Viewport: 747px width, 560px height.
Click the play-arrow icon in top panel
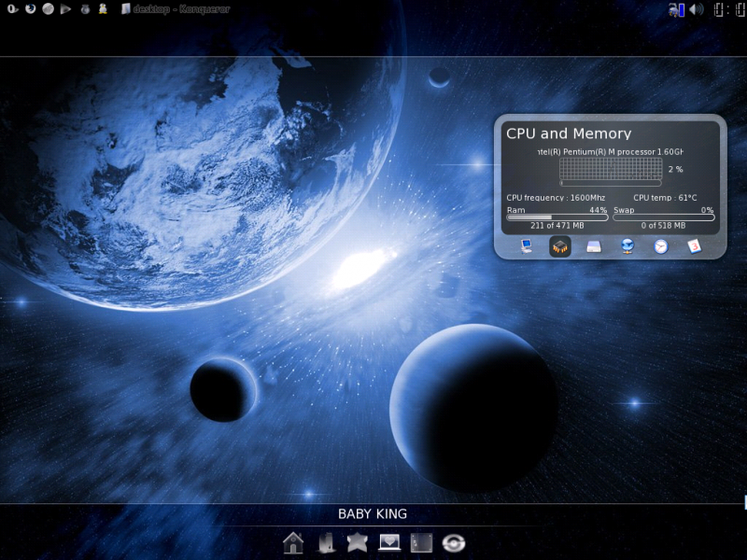[65, 8]
